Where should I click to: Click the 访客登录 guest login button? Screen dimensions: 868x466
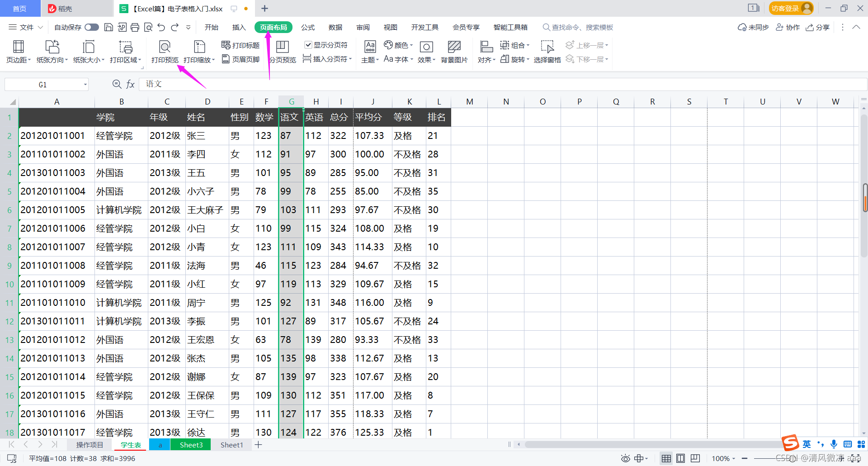(x=791, y=8)
